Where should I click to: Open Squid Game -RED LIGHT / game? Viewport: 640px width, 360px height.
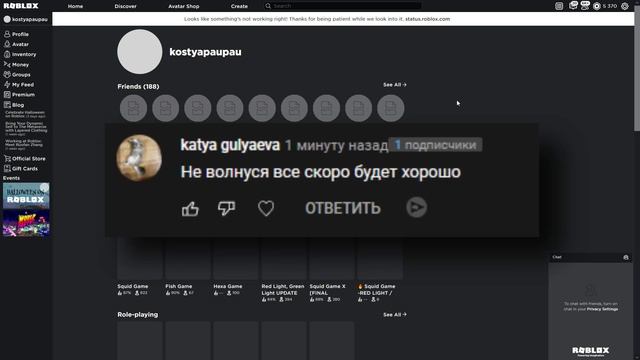pyautogui.click(x=376, y=290)
